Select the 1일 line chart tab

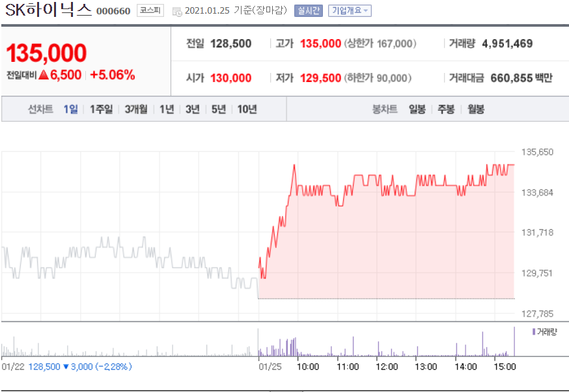click(71, 109)
